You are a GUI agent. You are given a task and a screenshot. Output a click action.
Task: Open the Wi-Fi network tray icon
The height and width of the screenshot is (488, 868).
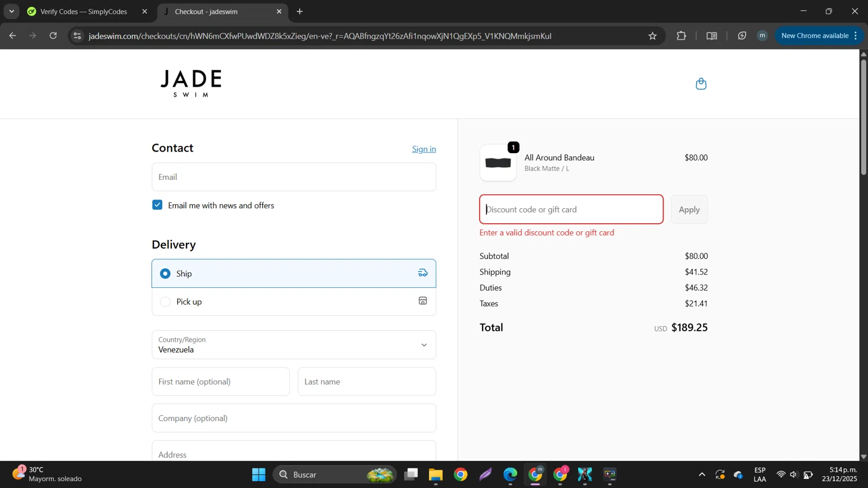coord(781,475)
